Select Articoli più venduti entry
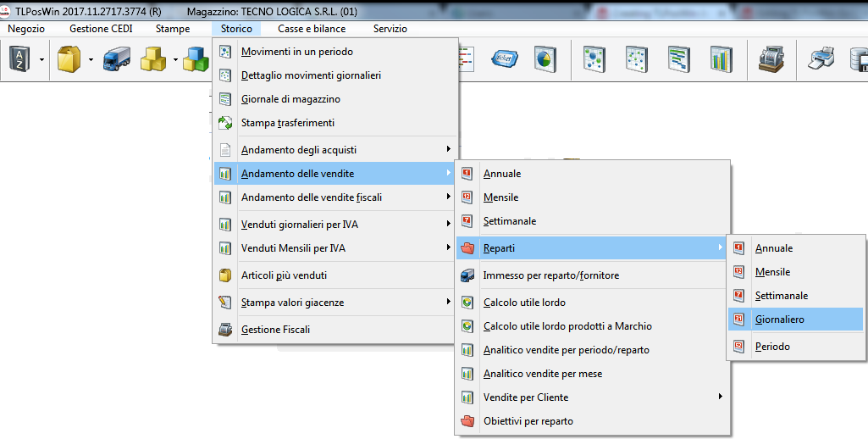868x439 pixels. click(284, 275)
